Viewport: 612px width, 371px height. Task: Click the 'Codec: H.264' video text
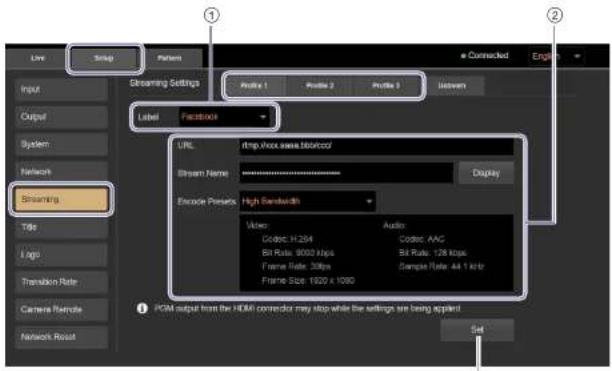pyautogui.click(x=287, y=239)
